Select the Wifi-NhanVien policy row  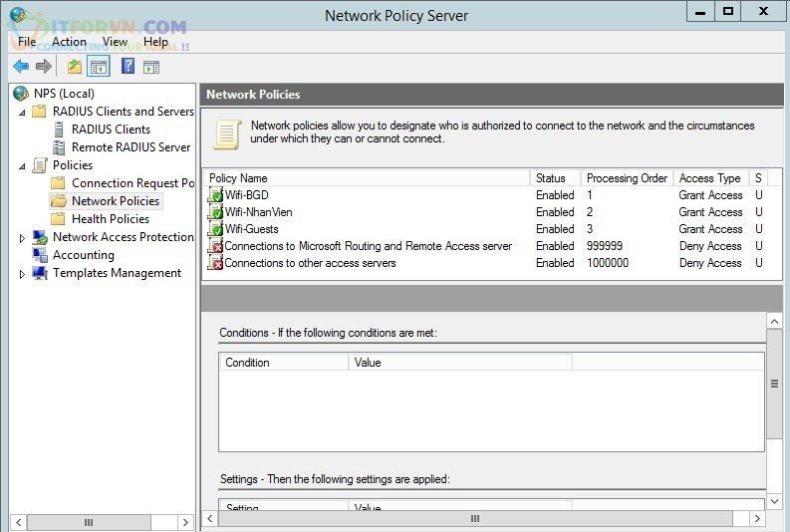coord(259,212)
